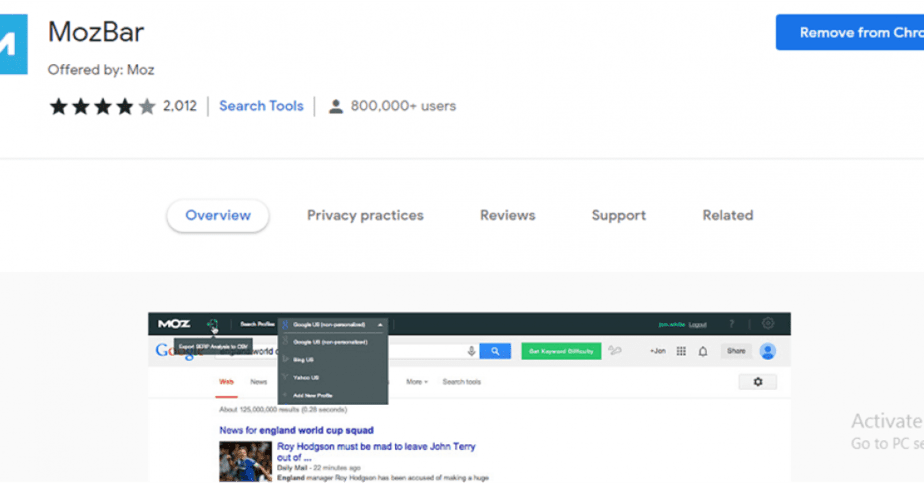Open the Reviews tab

point(507,215)
